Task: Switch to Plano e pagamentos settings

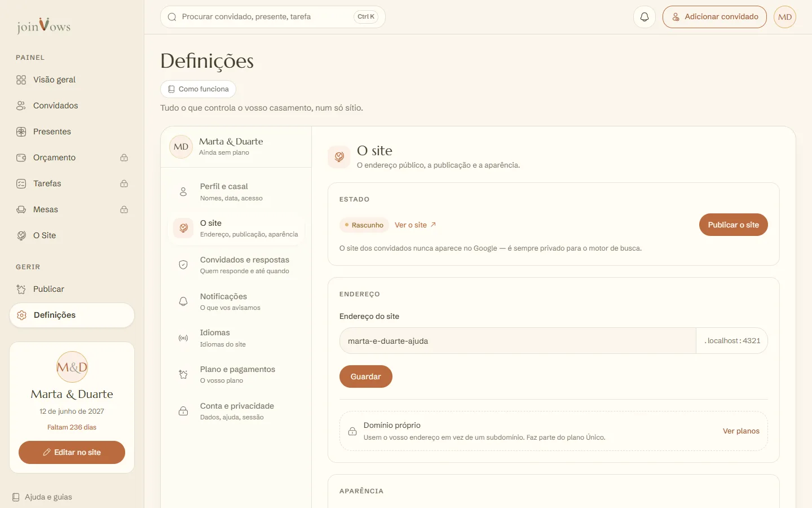Action: tap(236, 375)
